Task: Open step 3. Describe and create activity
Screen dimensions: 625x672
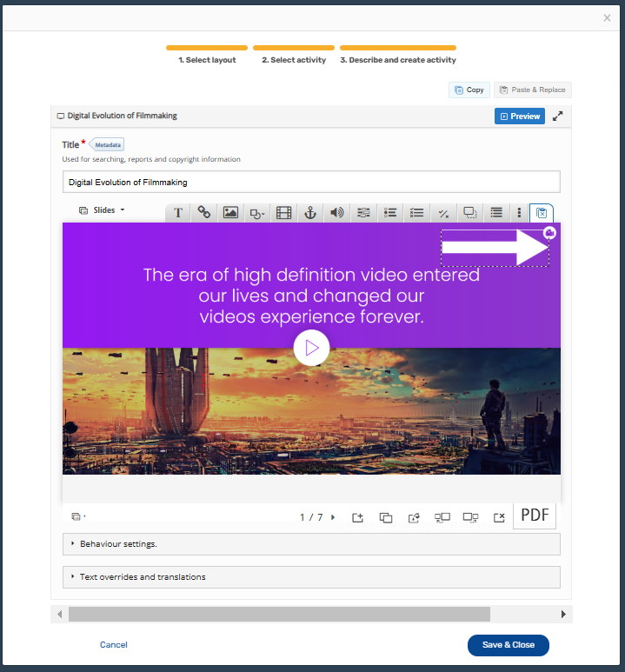Action: point(398,55)
